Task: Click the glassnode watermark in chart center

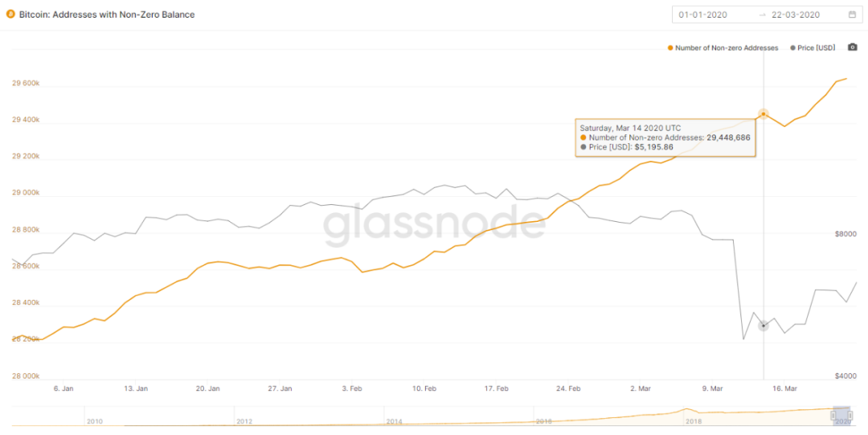Action: [434, 227]
